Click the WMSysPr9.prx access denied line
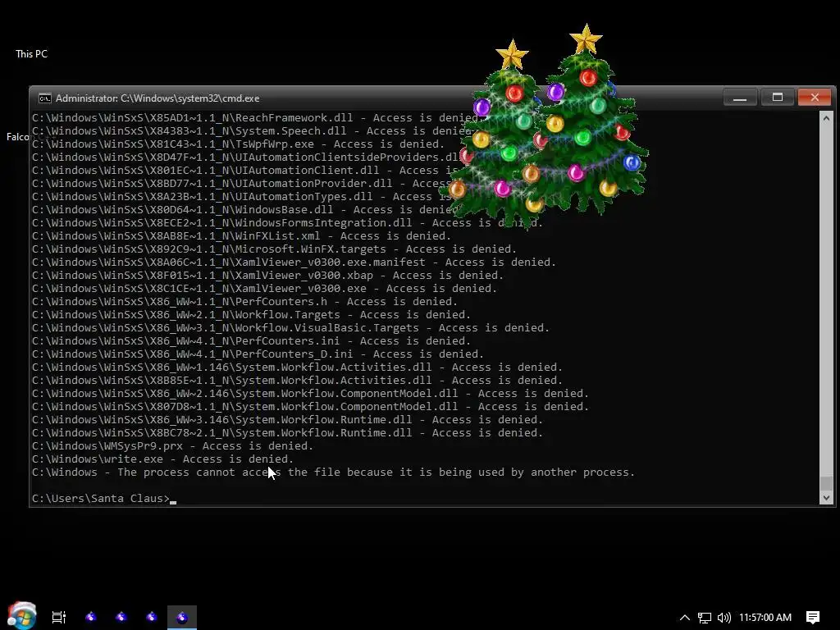This screenshot has height=630, width=840. [x=172, y=446]
